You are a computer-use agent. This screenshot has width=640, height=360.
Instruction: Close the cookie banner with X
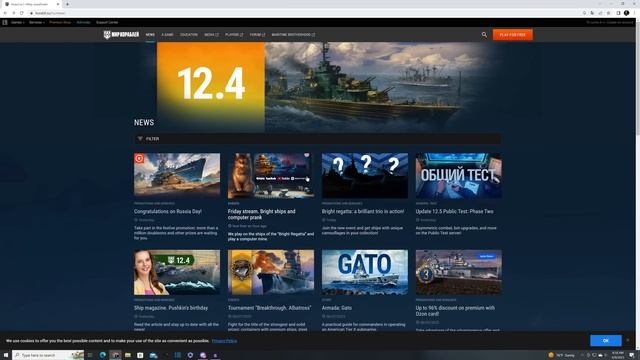click(x=628, y=340)
